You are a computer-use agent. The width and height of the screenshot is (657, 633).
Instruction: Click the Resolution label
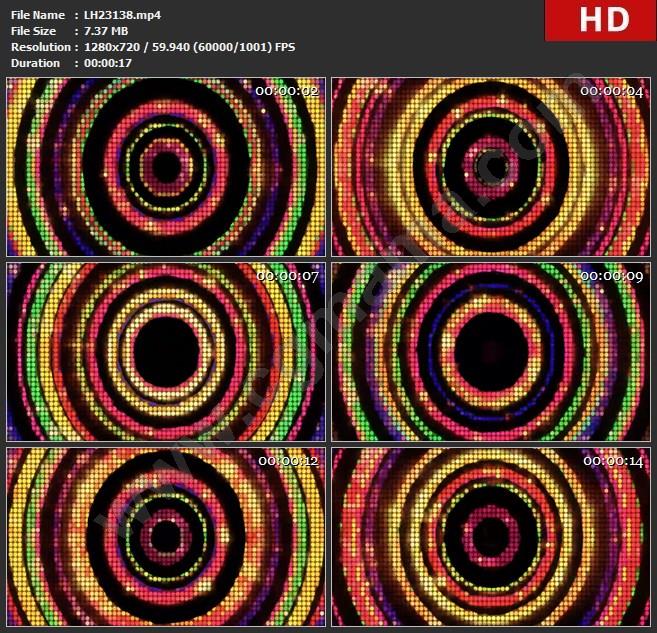click(x=40, y=47)
